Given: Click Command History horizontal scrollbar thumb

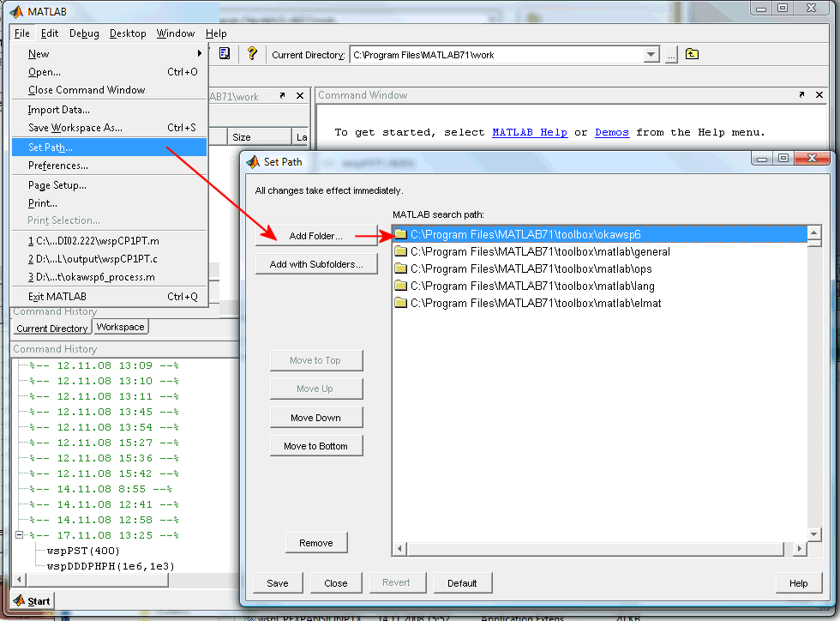Looking at the screenshot, I should 98,580.
